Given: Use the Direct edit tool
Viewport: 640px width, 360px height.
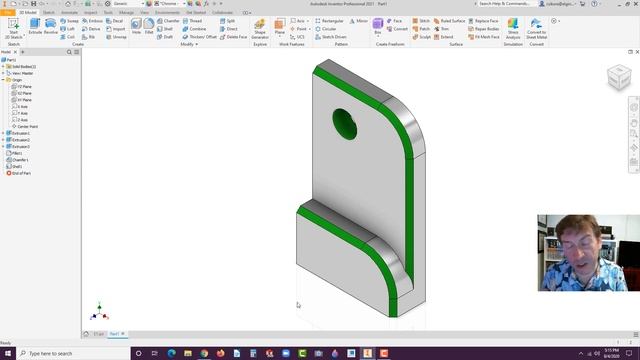Looking at the screenshot, I should point(229,29).
